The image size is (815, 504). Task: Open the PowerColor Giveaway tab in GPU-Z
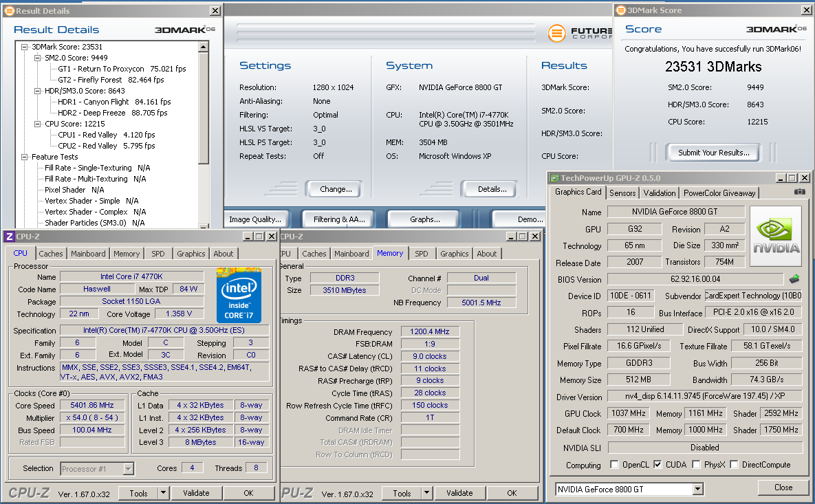pos(719,193)
